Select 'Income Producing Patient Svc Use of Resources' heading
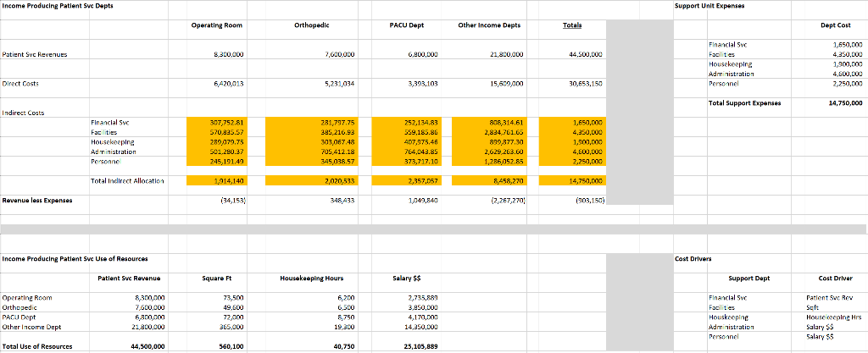The width and height of the screenshot is (868, 353). coord(75,258)
